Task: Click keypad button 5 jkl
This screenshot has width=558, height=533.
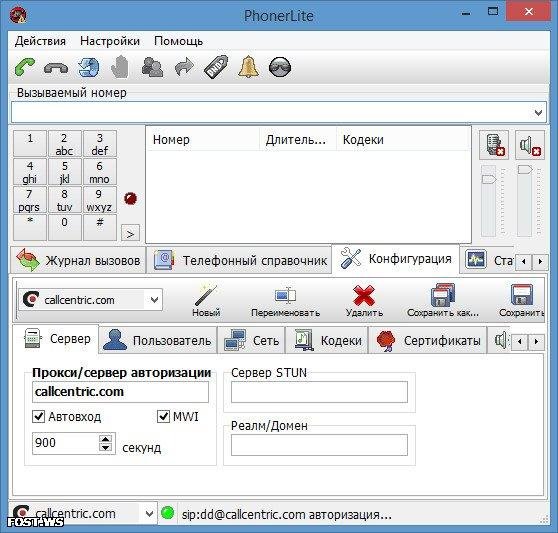Action: click(x=64, y=172)
